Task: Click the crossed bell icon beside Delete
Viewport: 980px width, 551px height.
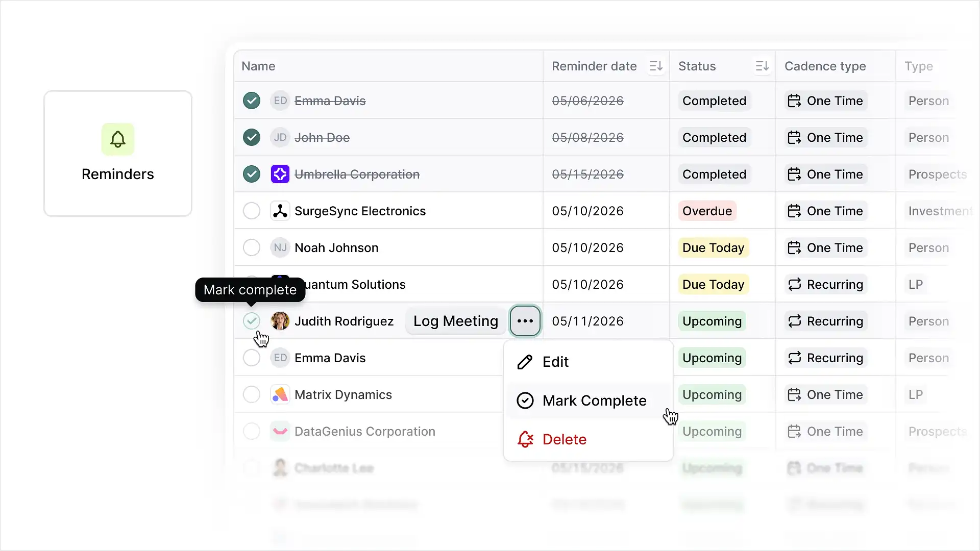Action: click(525, 439)
